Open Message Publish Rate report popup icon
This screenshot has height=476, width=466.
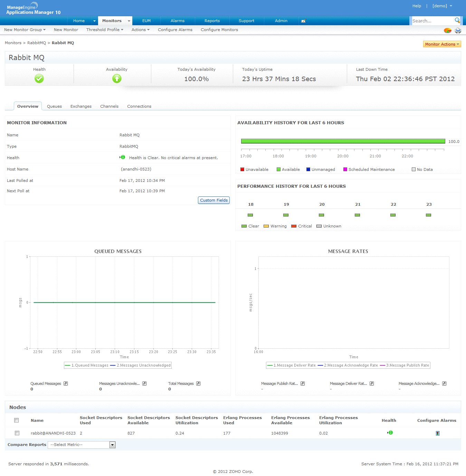(303, 383)
